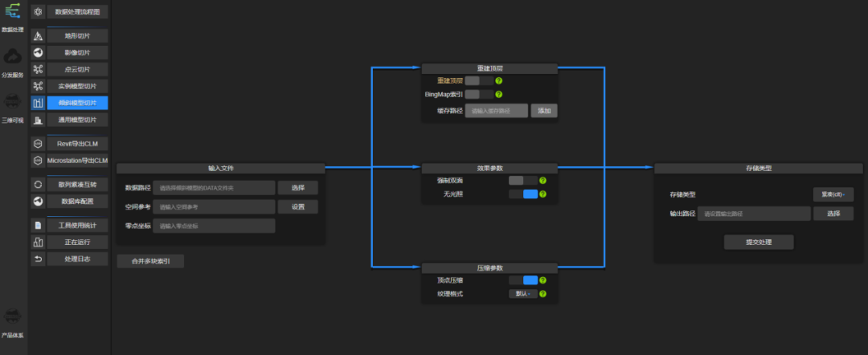
Task: Select 倾斜模型切片 highlighted entry
Action: tap(77, 103)
